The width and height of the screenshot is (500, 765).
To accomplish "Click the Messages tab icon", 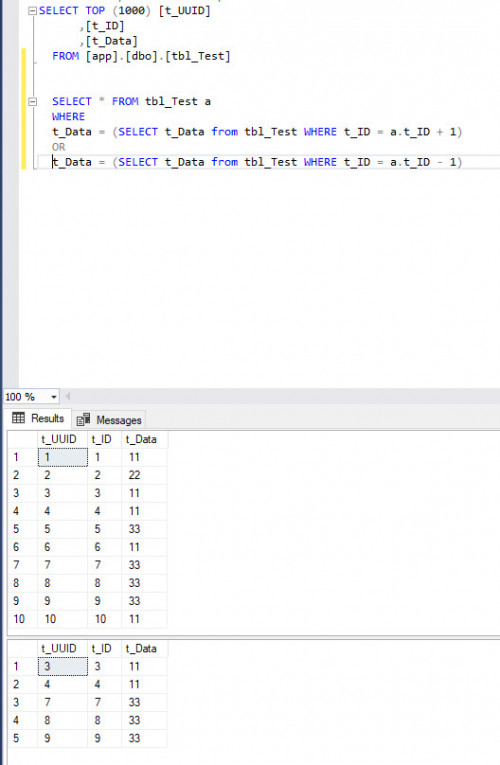I will coord(83,419).
